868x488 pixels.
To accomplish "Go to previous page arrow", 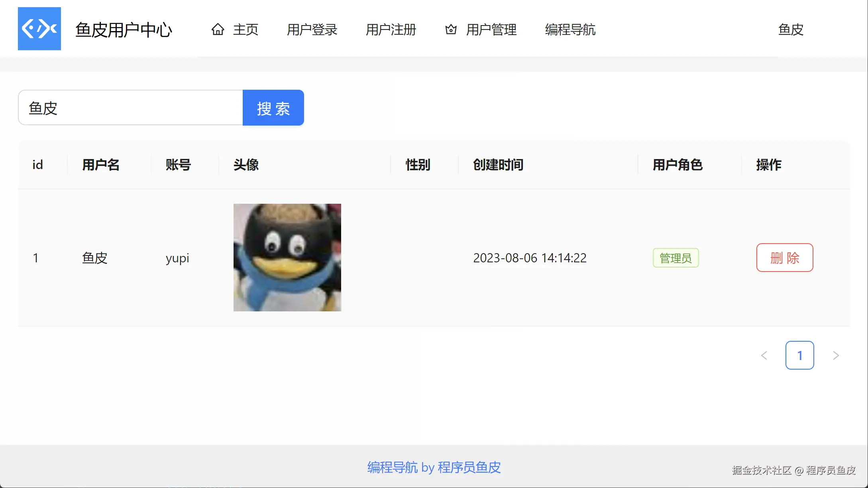I will (x=764, y=355).
